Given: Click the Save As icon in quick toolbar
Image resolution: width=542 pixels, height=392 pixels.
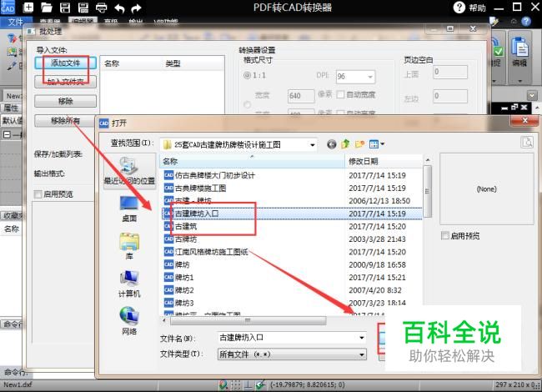Looking at the screenshot, I should pyautogui.click(x=83, y=8).
